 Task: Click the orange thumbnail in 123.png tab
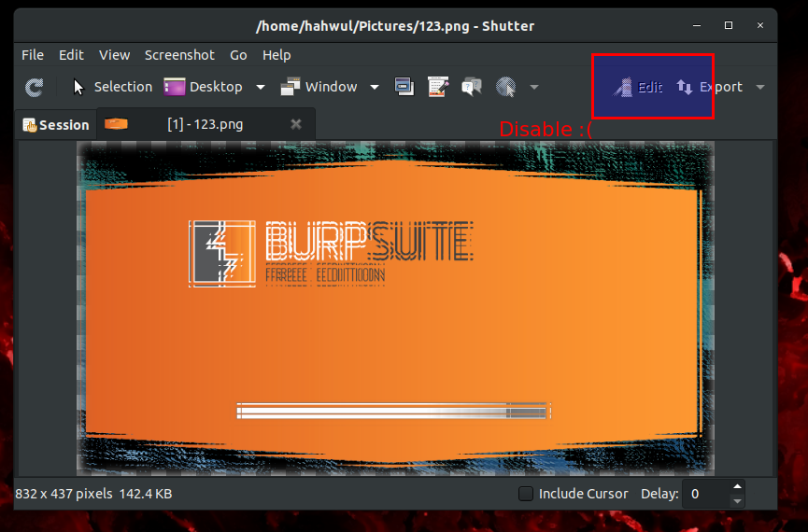click(x=116, y=123)
